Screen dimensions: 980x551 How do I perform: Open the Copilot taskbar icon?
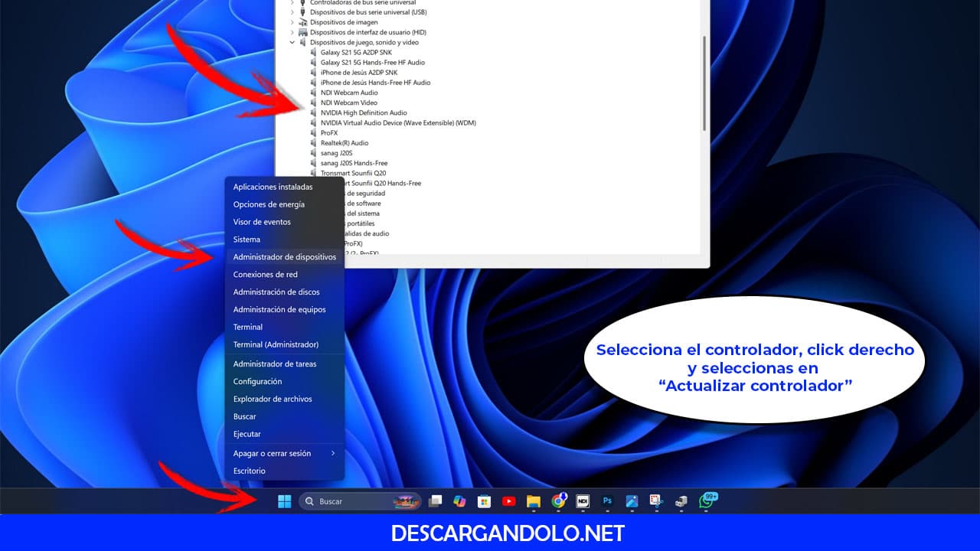(459, 501)
